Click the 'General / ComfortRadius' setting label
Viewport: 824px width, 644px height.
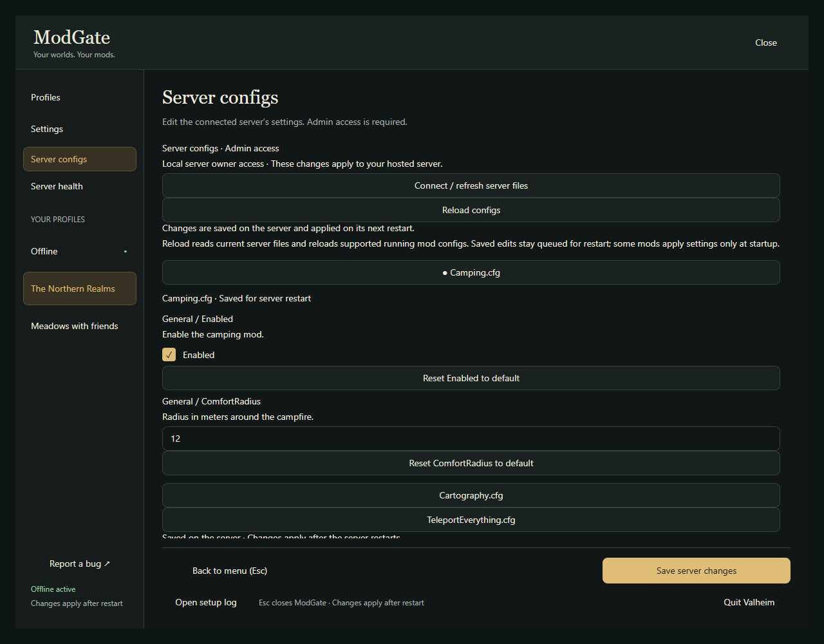(x=211, y=401)
